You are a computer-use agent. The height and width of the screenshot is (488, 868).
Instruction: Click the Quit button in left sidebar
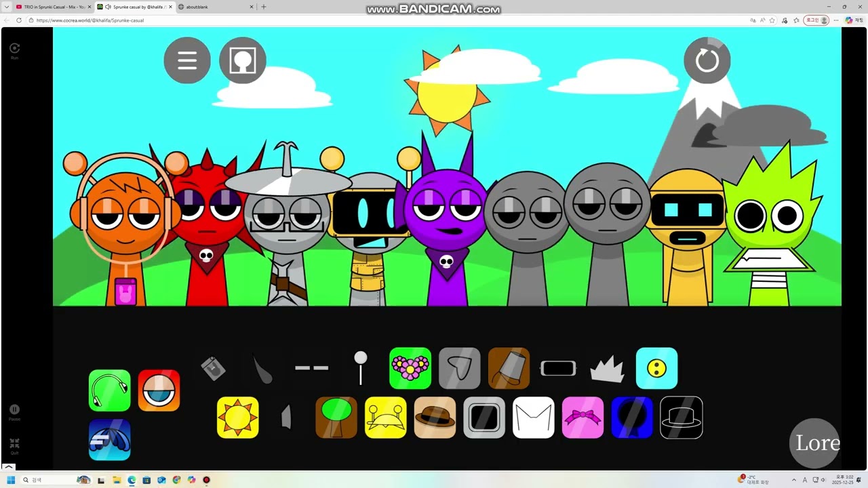click(14, 446)
